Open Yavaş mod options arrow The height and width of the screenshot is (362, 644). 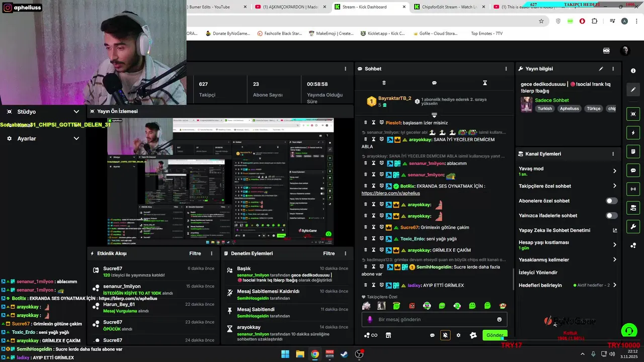click(x=614, y=171)
